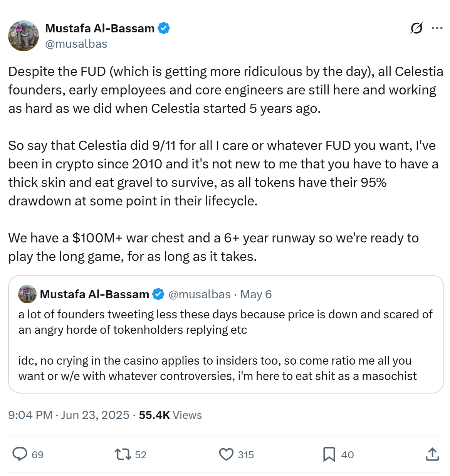Bookmark this tweet
450x476 pixels.
point(329,454)
